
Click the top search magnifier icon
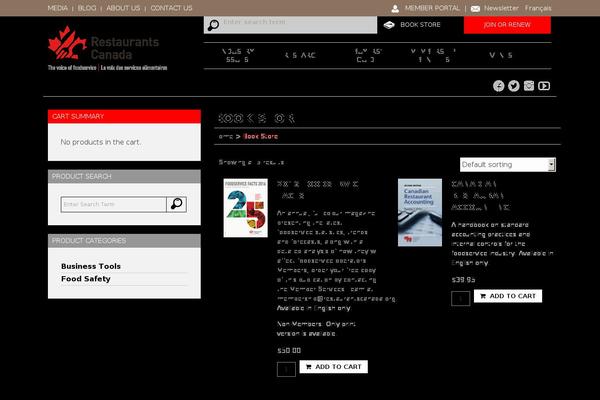213,25
